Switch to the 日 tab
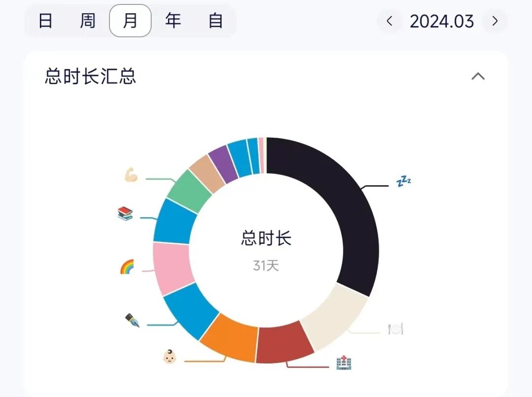 (x=45, y=21)
